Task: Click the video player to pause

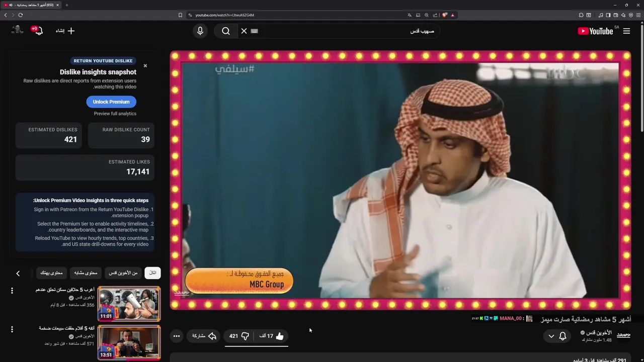Action: tap(400, 180)
